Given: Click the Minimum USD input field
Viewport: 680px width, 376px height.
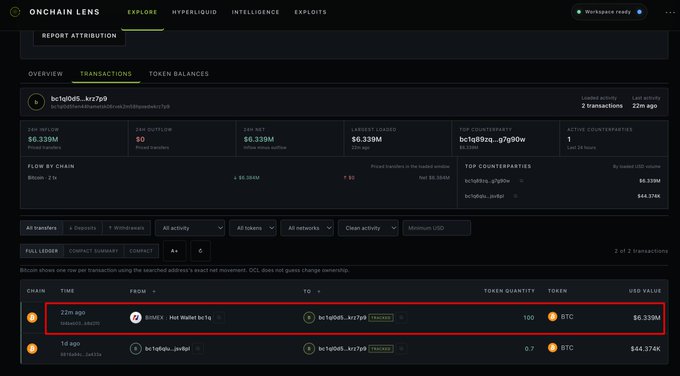Looking at the screenshot, I should pos(437,228).
